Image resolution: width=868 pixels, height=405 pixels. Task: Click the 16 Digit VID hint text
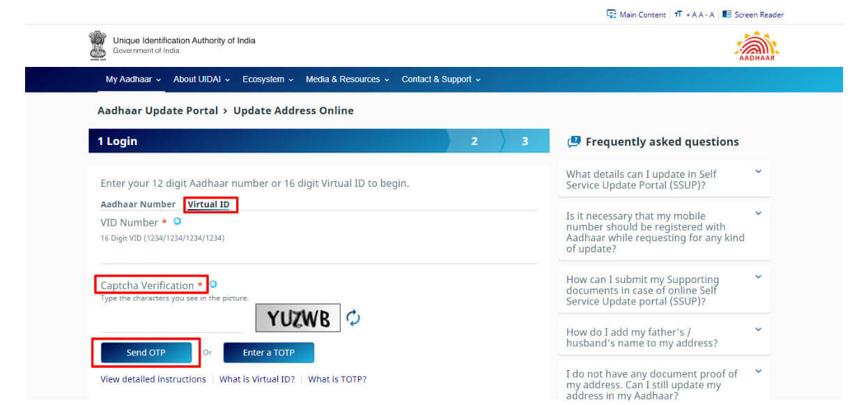click(162, 238)
